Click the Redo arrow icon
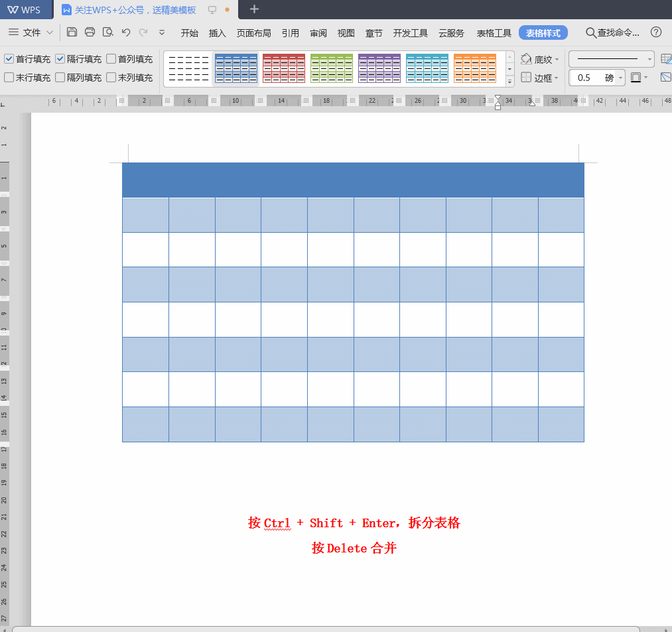672x632 pixels. 143,32
